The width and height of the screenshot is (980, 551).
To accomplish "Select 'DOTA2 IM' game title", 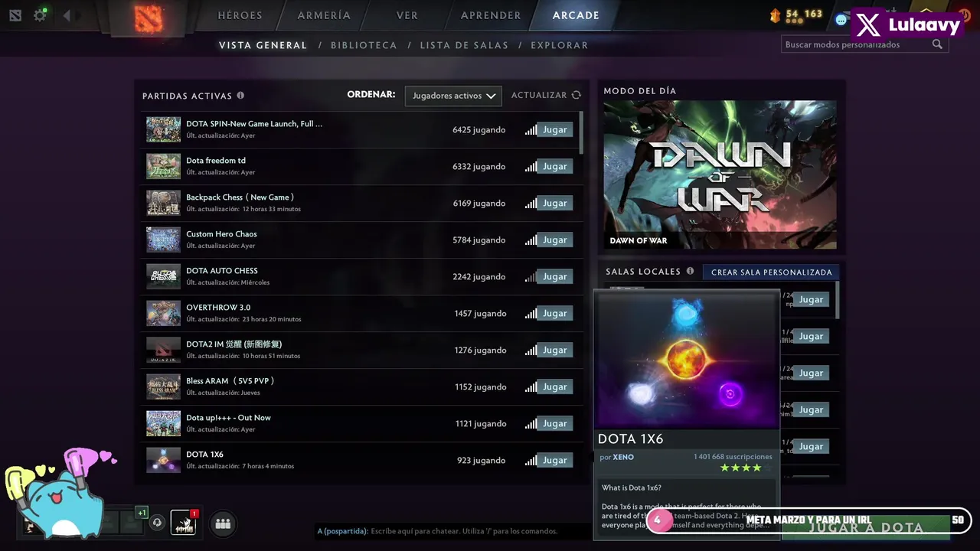I will click(x=234, y=344).
